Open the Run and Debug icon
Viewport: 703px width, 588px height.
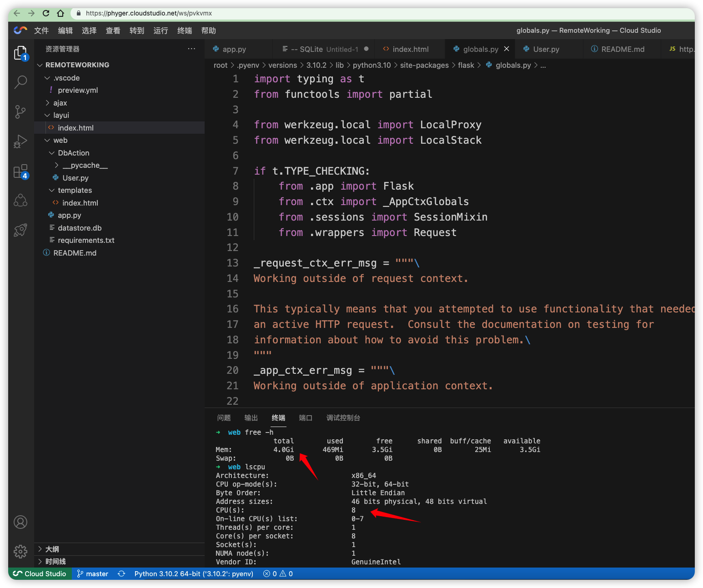[x=20, y=141]
